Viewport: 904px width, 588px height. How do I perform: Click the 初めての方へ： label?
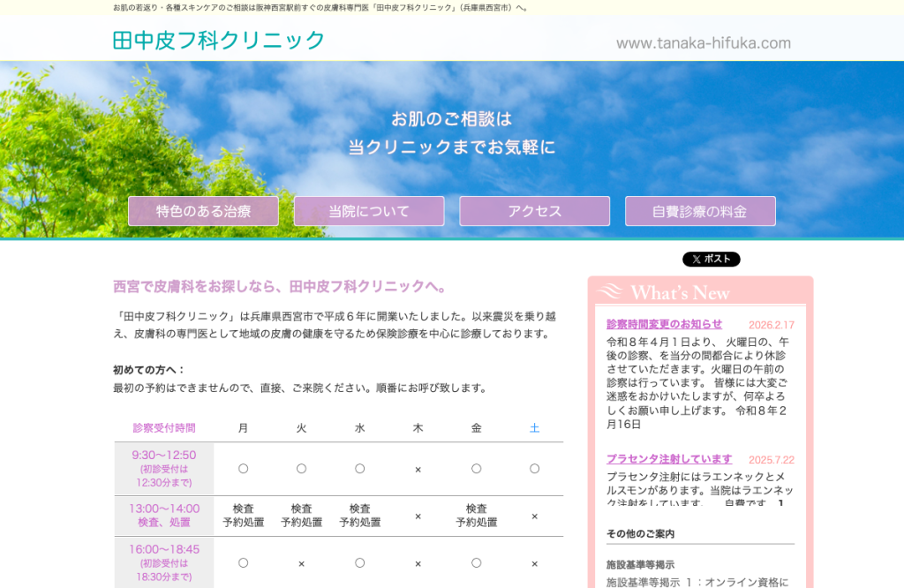tap(148, 370)
